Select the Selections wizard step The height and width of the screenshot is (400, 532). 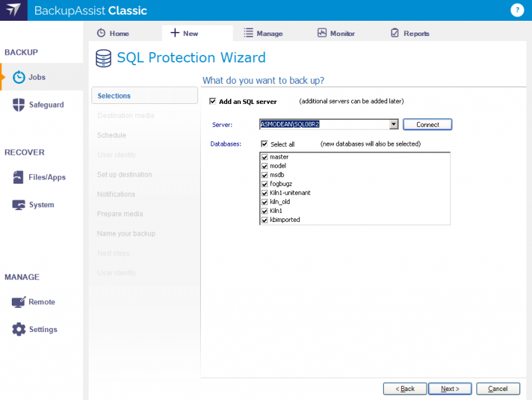click(x=144, y=96)
